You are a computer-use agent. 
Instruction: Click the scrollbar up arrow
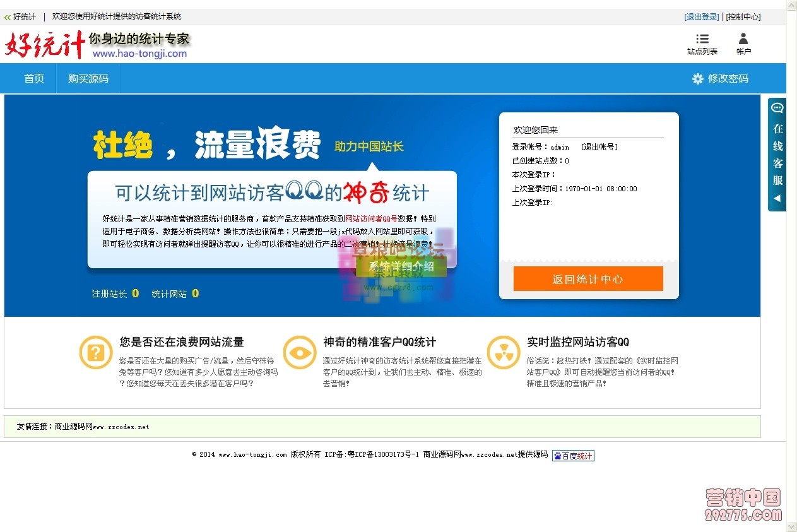791,5
